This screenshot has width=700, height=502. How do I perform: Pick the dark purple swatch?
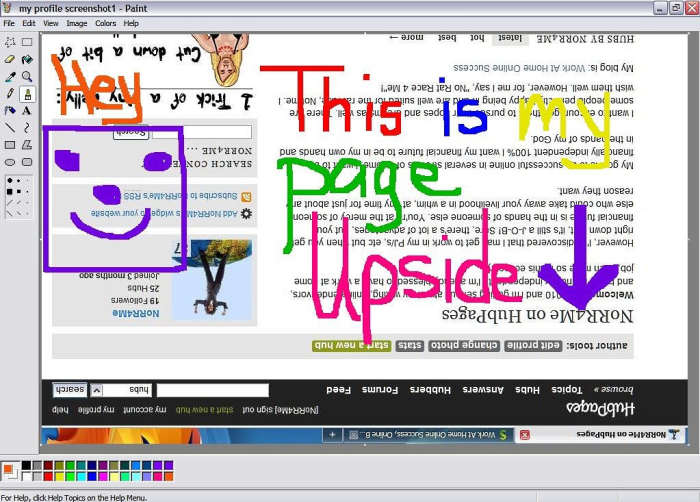(x=103, y=465)
